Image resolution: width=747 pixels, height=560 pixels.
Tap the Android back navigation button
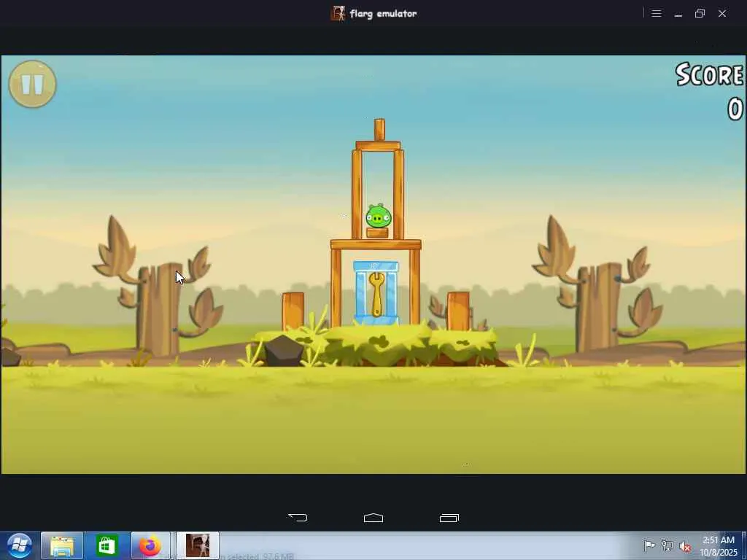pyautogui.click(x=298, y=518)
